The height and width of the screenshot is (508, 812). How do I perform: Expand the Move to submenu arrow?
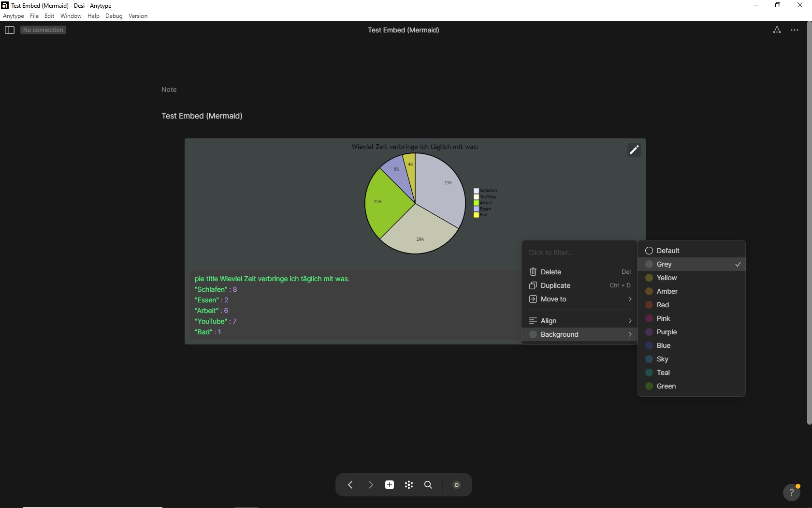[630, 299]
